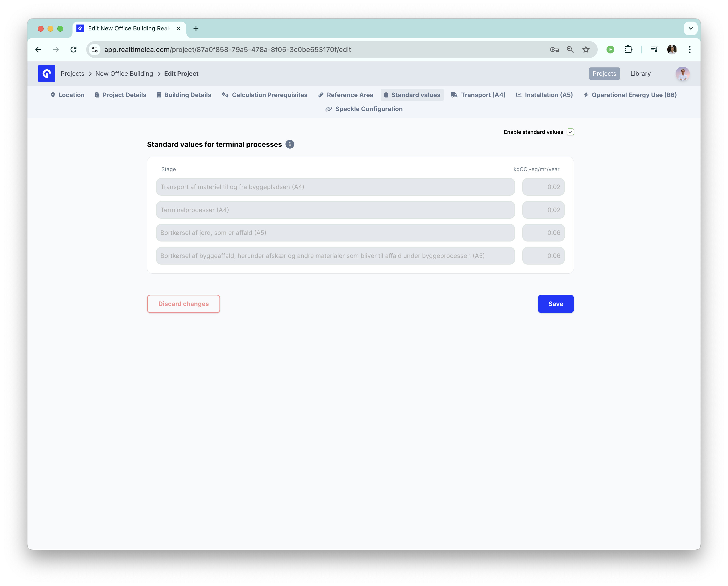Click the zoom magnifier icon in address bar
This screenshot has height=586, width=728.
570,50
